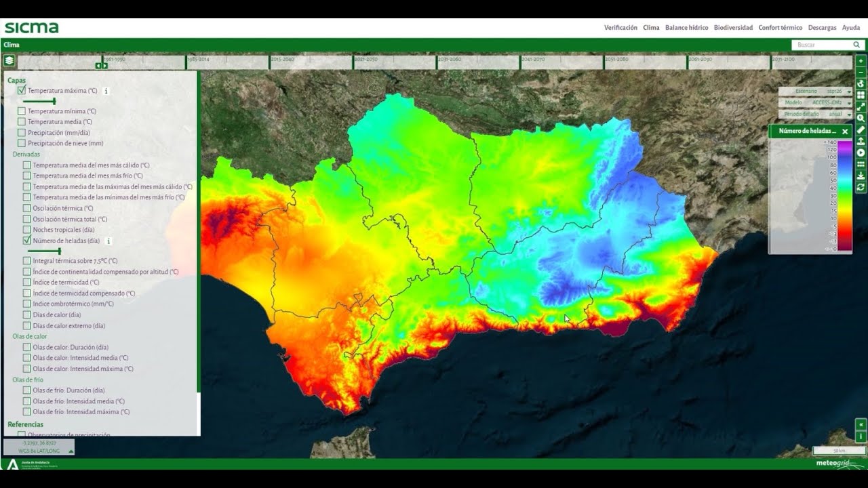Screen dimensions: 868x488
Task: Adjust Temperatura máxima opacity slider
Action: (39, 101)
